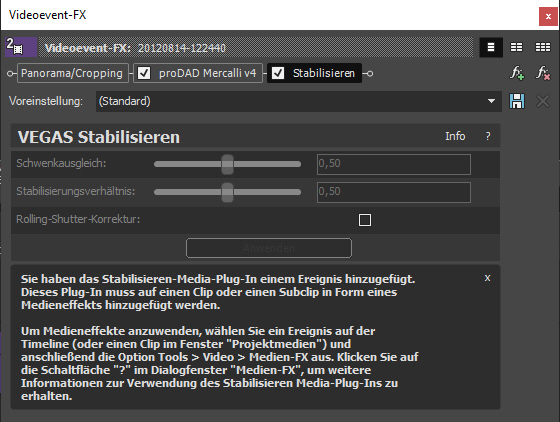Dismiss the Stabilisieren info message

488,278
